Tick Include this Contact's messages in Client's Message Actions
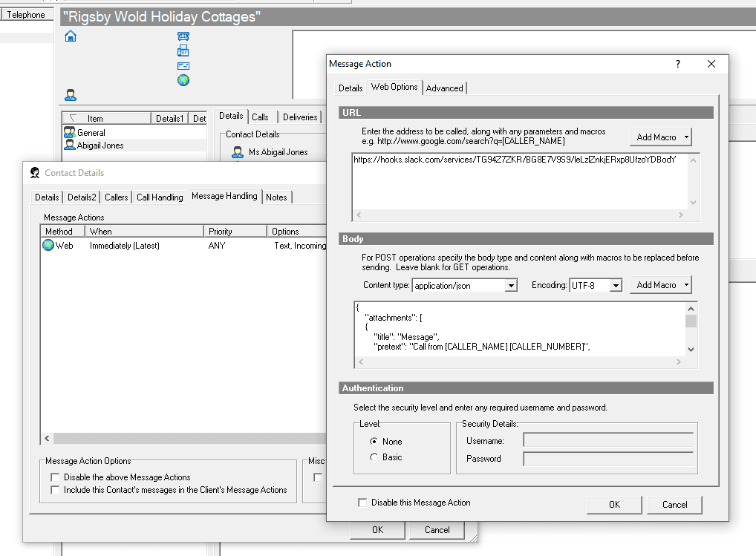 tap(55, 490)
